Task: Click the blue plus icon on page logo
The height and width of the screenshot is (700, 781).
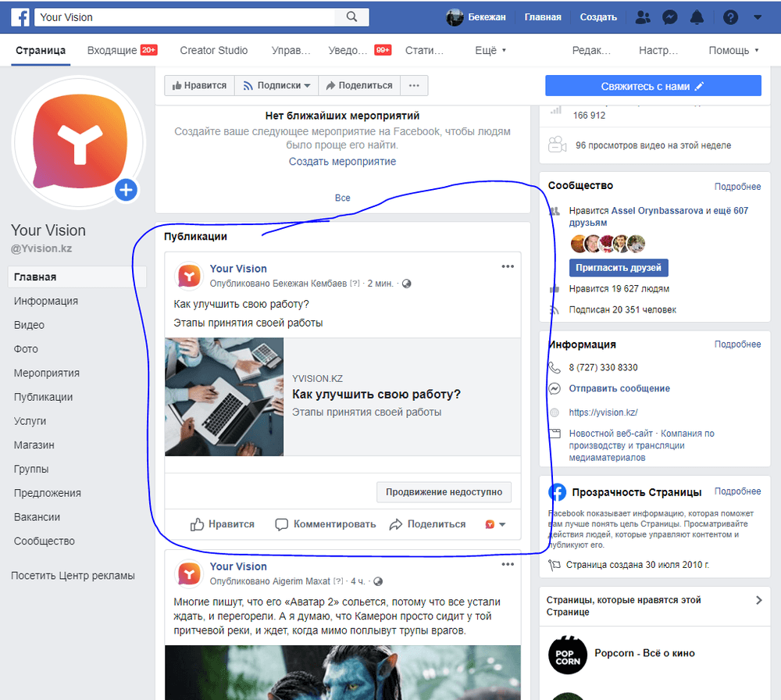Action: (126, 190)
